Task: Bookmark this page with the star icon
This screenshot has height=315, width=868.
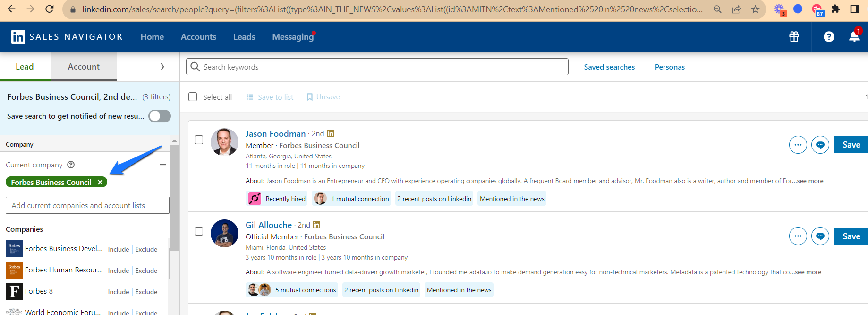Action: (x=755, y=9)
